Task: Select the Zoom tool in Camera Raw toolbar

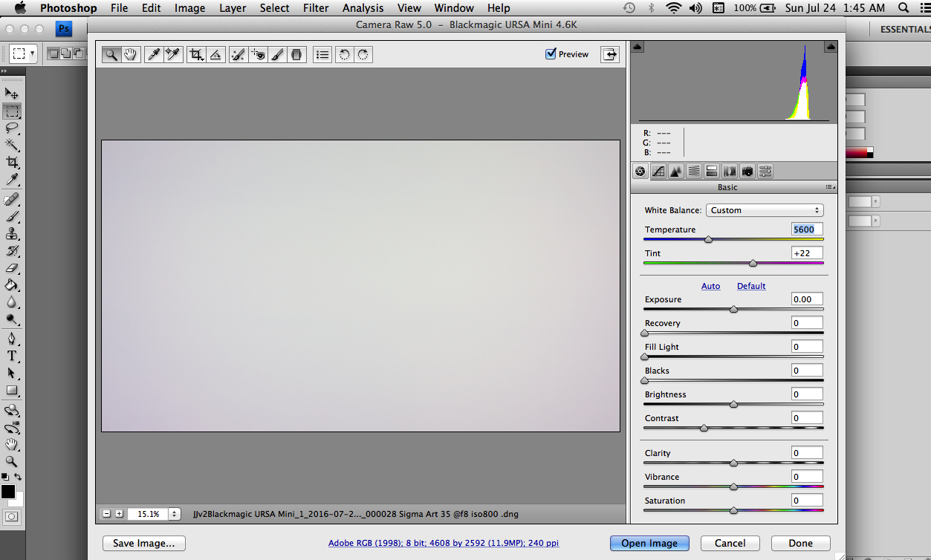Action: click(111, 54)
